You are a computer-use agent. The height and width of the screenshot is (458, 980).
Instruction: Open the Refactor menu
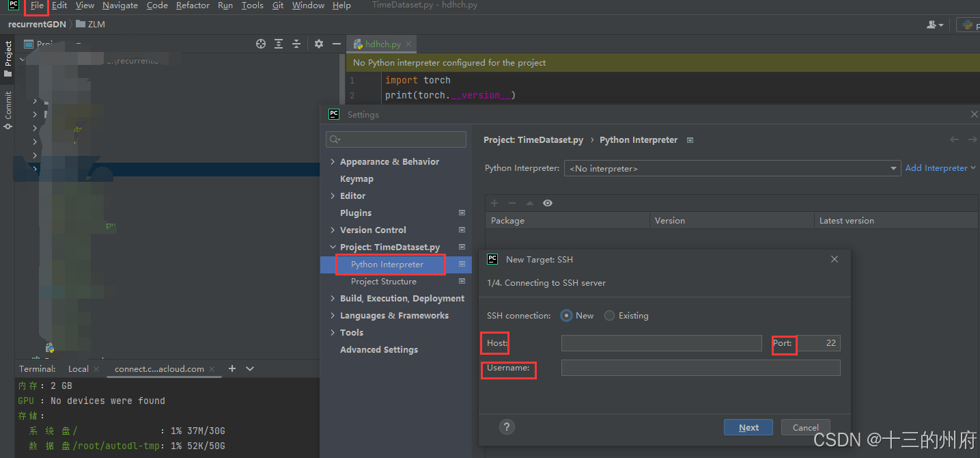[x=193, y=5]
